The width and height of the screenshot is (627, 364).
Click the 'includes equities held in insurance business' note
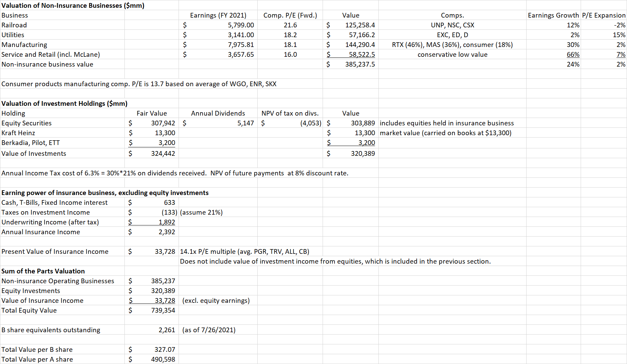coord(447,123)
